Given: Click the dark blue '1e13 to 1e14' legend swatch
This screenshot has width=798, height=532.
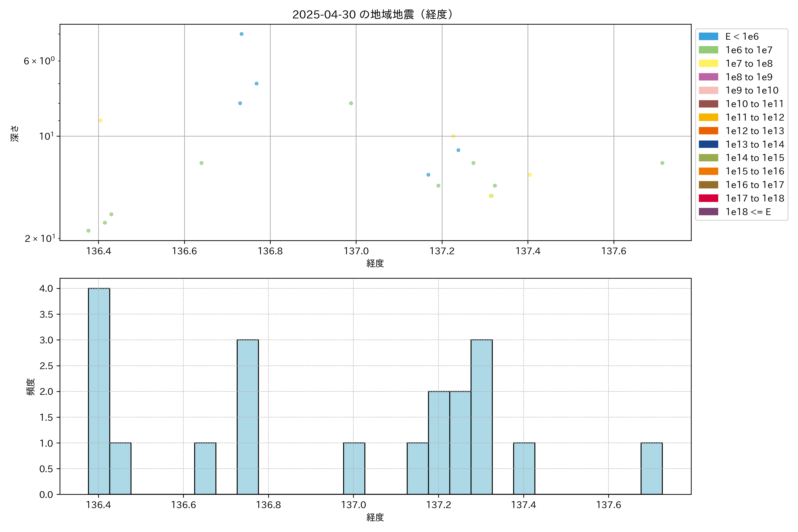Looking at the screenshot, I should point(708,144).
